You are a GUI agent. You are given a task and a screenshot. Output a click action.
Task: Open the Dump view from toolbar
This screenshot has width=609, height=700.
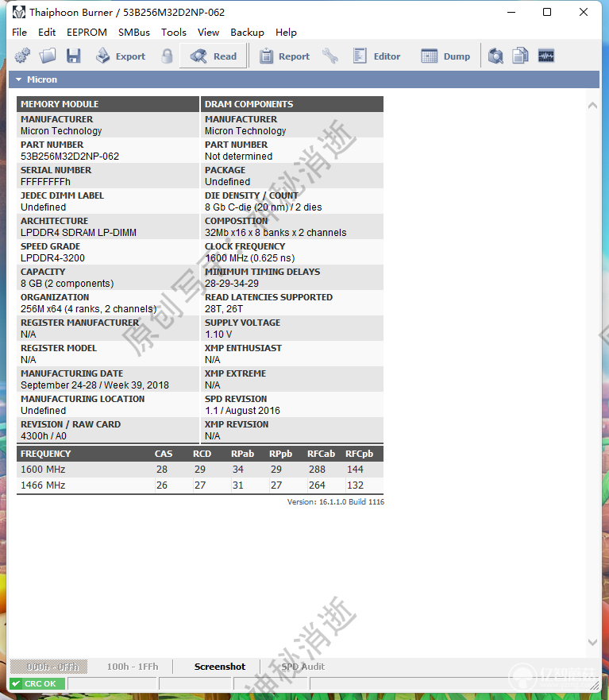click(x=445, y=56)
